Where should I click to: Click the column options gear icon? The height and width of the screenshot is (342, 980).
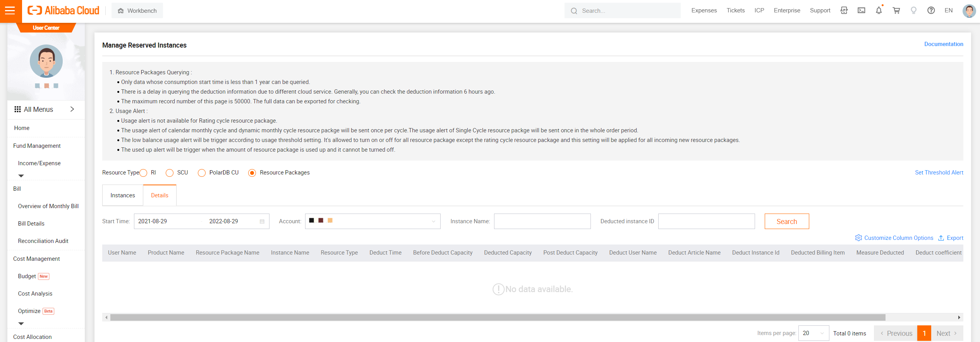pyautogui.click(x=858, y=238)
